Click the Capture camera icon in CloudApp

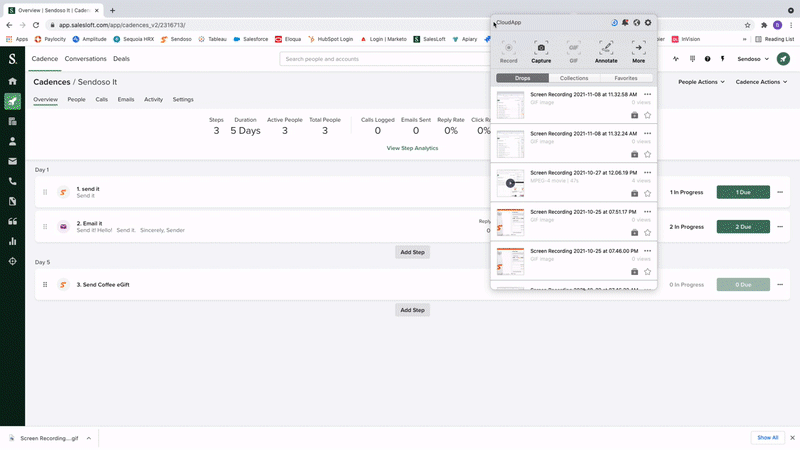tap(541, 47)
